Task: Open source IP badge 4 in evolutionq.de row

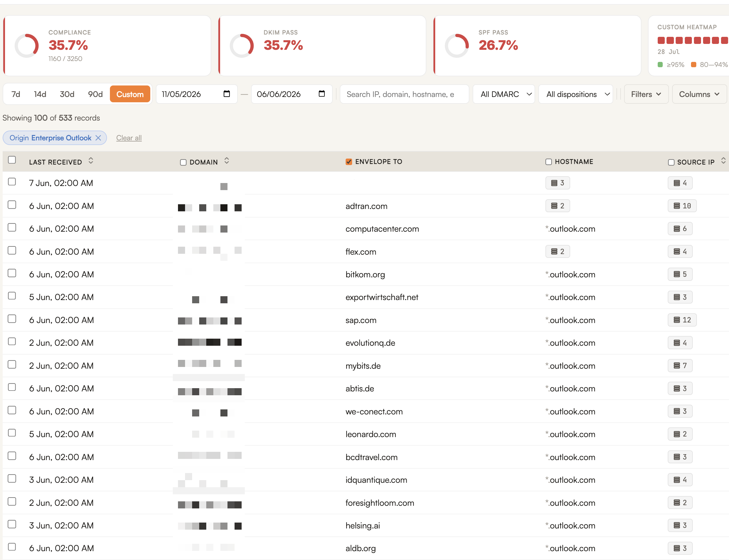Action: [680, 343]
